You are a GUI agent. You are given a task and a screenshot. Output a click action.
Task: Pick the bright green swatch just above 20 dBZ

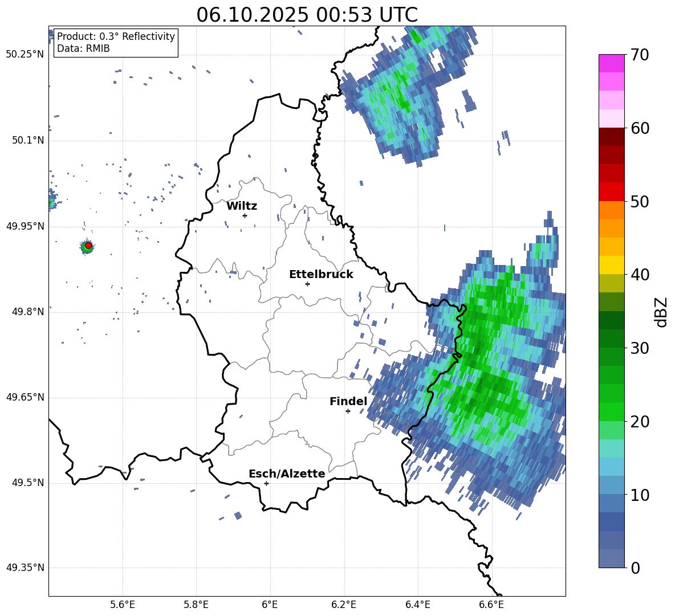(611, 412)
